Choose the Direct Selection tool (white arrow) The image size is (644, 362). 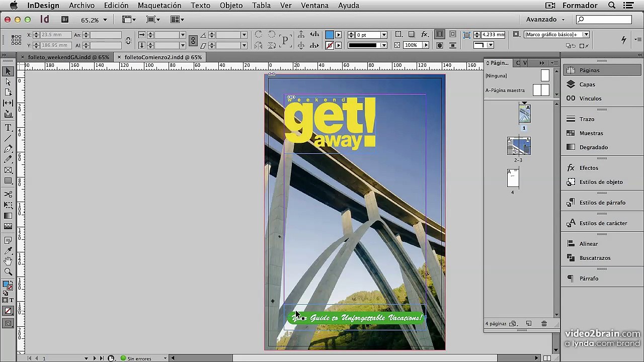8,82
